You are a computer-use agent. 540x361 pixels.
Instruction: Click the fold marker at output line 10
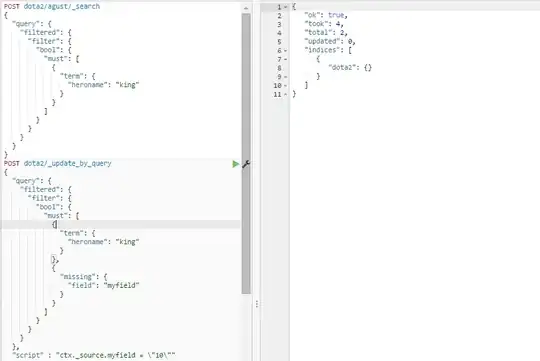(x=285, y=85)
